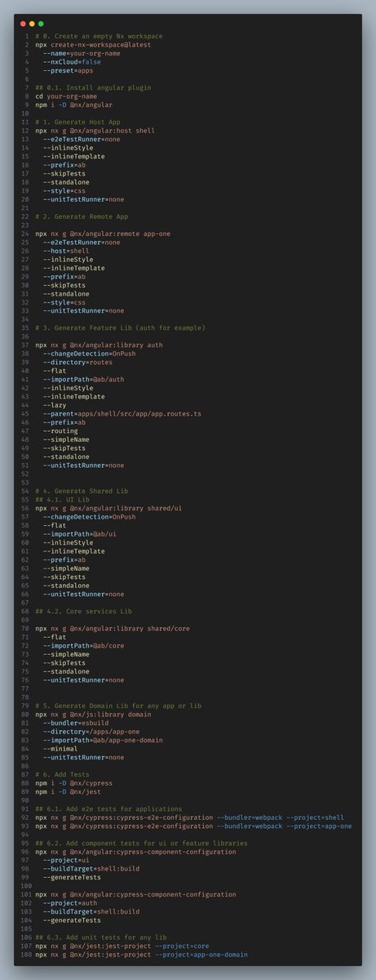Click line number 54 in the gutter

[x=25, y=491]
